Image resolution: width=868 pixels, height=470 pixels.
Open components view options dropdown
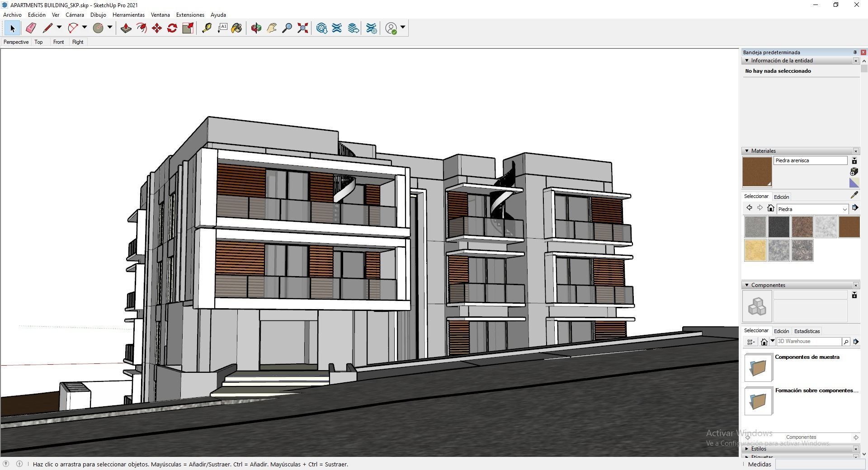[750, 342]
